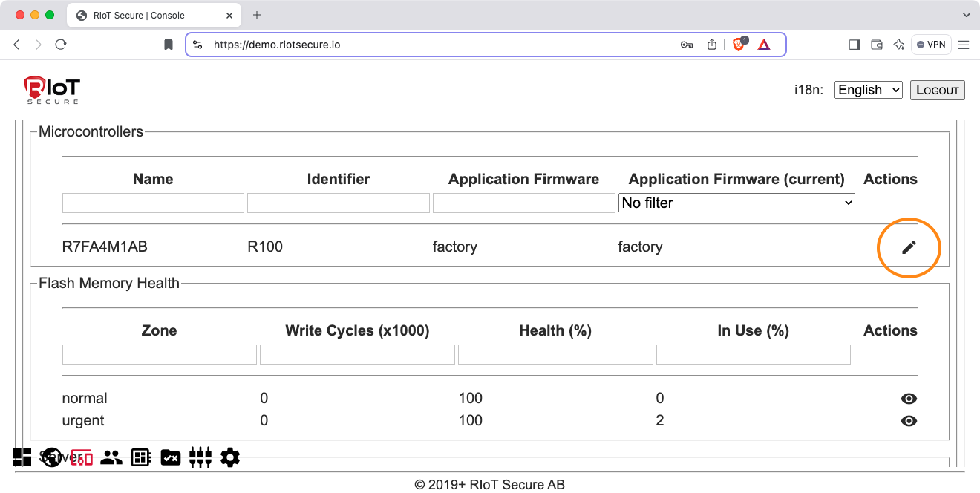Viewport: 980px width, 493px height.
Task: Select the red devices icon in bottom toolbar
Action: [x=82, y=458]
